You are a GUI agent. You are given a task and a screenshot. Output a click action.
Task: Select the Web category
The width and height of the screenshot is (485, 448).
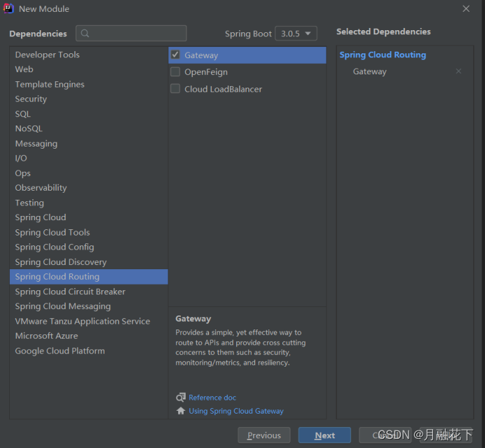click(x=89, y=69)
